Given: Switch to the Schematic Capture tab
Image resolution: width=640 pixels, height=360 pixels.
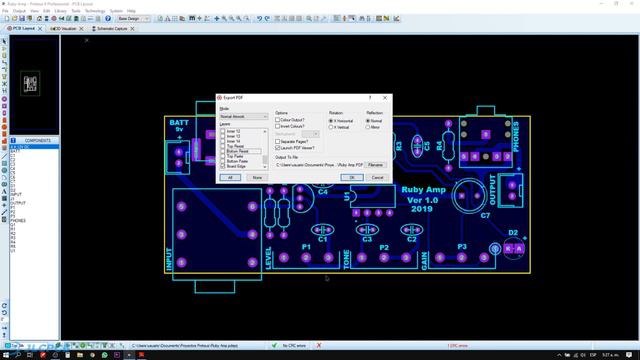Looking at the screenshot, I should pos(112,29).
